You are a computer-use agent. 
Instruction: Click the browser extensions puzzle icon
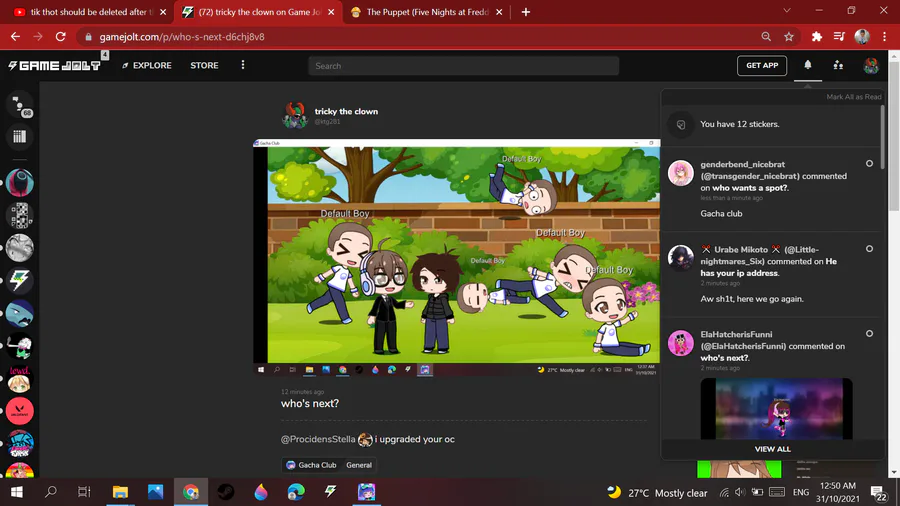pos(816,37)
